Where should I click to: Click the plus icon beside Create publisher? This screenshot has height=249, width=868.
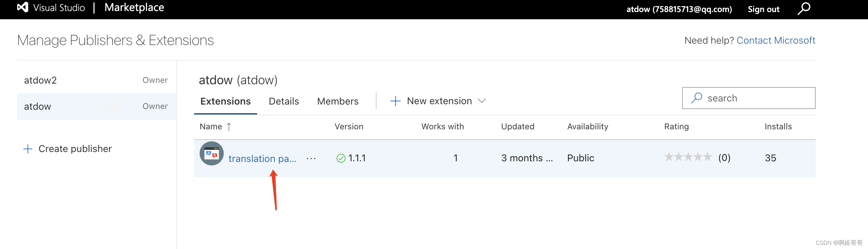click(28, 149)
